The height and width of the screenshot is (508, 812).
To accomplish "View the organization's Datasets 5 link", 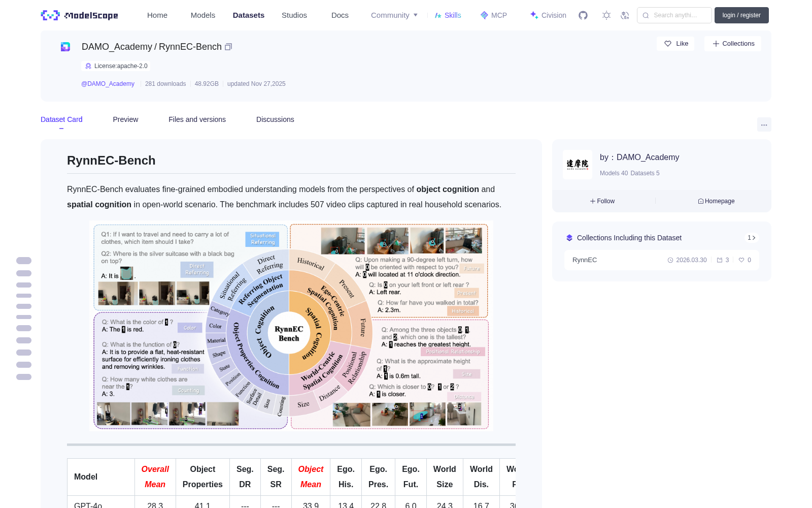I will [x=645, y=173].
